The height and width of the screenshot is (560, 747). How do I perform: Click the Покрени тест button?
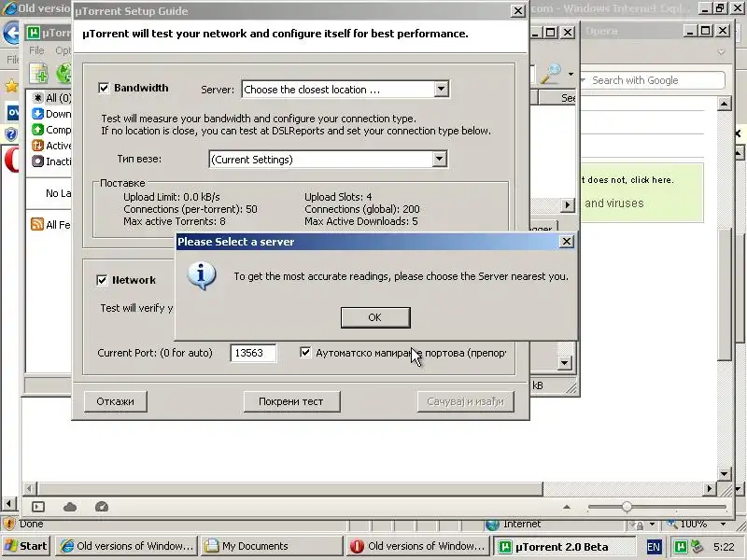pos(291,401)
